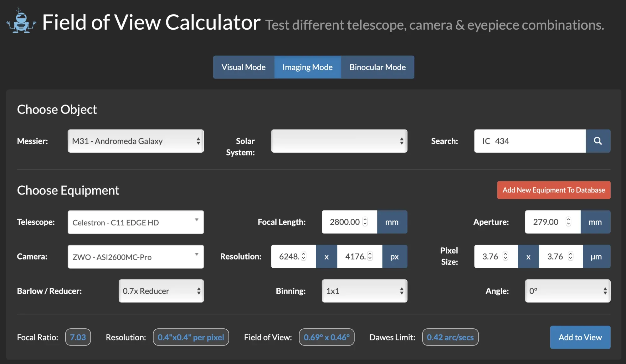Image resolution: width=626 pixels, height=364 pixels.
Task: Open the Messier object dropdown
Action: tap(136, 141)
